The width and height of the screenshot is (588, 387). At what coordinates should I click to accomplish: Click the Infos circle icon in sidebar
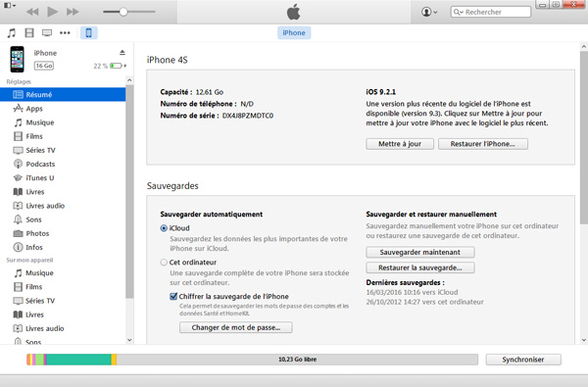click(x=18, y=247)
